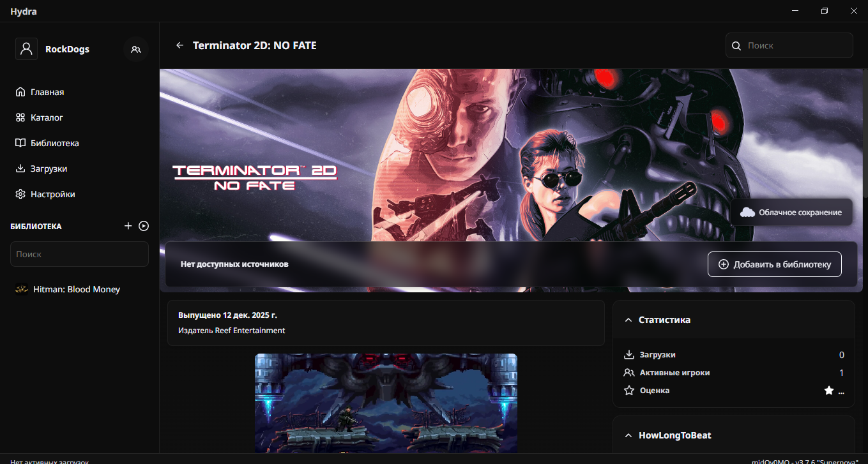Viewport: 868px width, 464px height.
Task: Click the Нет доступных источников text
Action: click(234, 264)
